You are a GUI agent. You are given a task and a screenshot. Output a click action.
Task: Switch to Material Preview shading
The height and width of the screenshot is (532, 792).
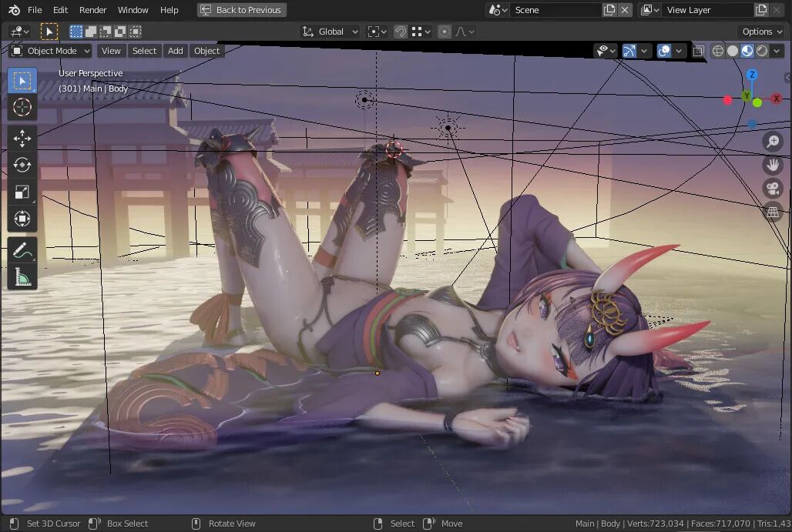[747, 51]
